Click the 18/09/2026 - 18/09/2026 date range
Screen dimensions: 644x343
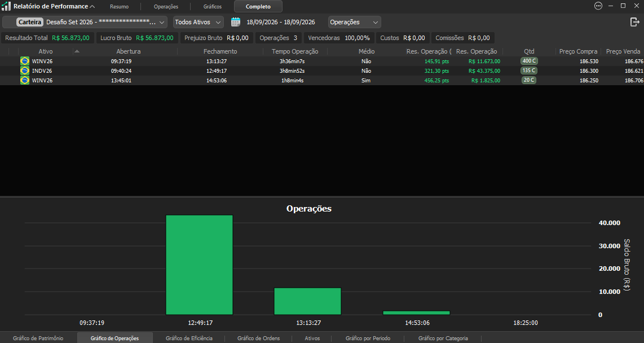(x=280, y=22)
